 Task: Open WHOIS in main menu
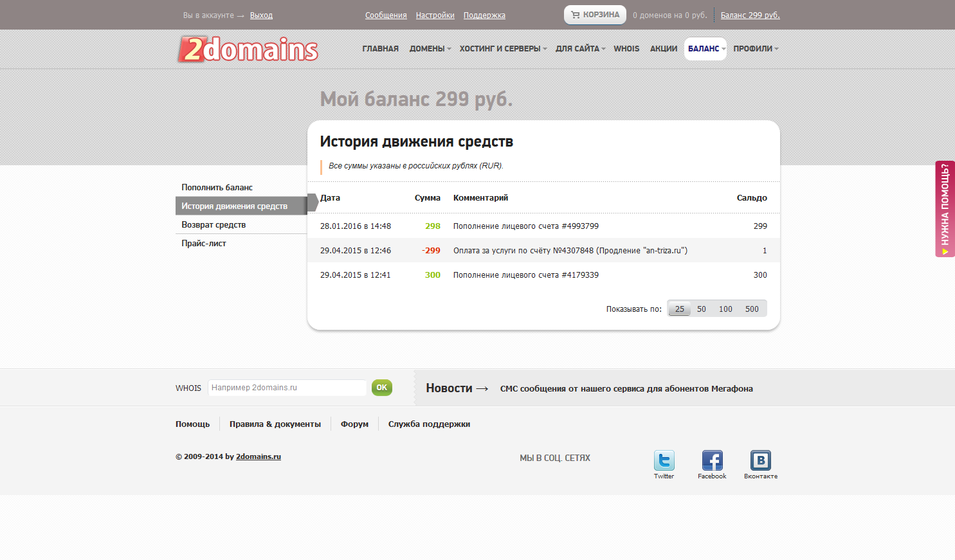pos(626,49)
